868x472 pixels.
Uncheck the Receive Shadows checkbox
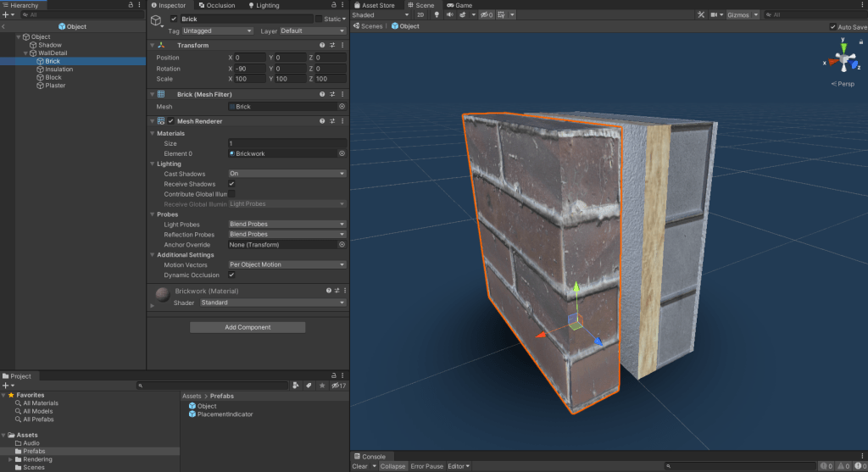coord(231,184)
